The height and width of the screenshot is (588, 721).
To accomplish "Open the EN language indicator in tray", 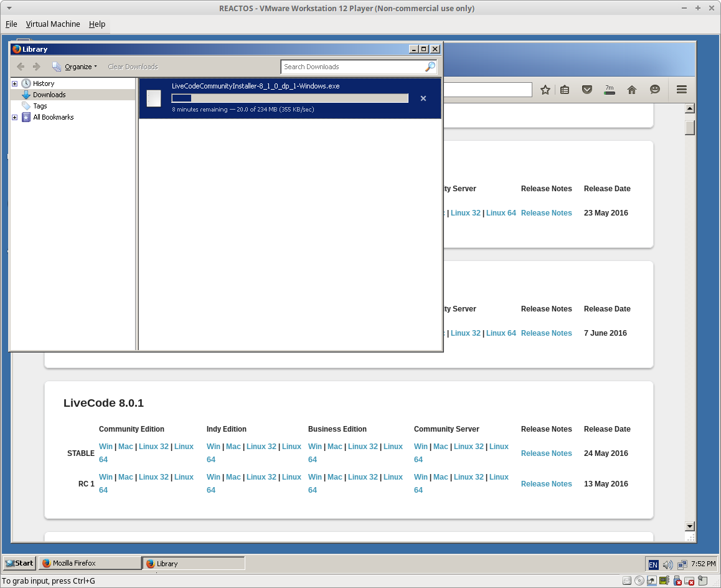I will pos(653,564).
